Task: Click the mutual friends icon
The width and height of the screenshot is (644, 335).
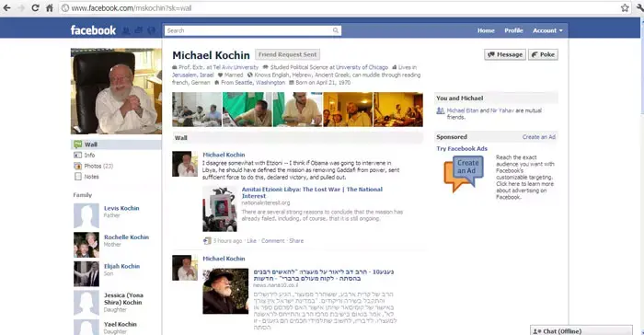Action: 441,111
